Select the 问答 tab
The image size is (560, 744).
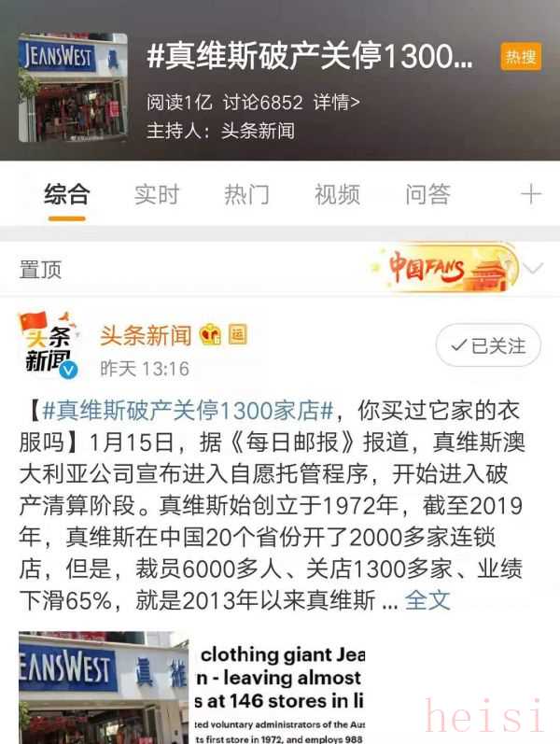[427, 194]
